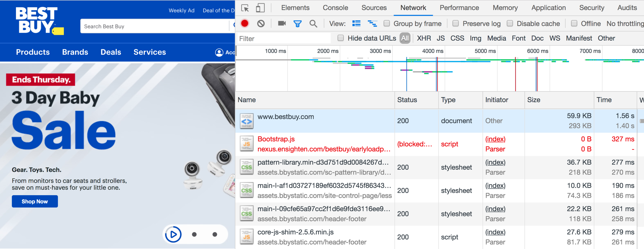Viewport: 644px width, 249px height.
Task: Open the Elements tab
Action: (295, 8)
